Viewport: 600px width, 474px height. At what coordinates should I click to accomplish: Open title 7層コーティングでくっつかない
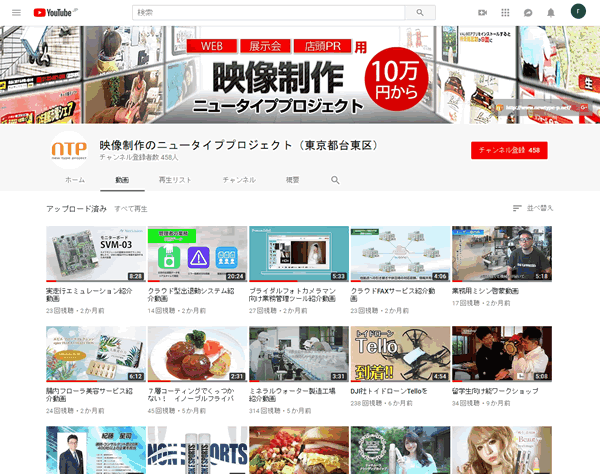coord(191,395)
